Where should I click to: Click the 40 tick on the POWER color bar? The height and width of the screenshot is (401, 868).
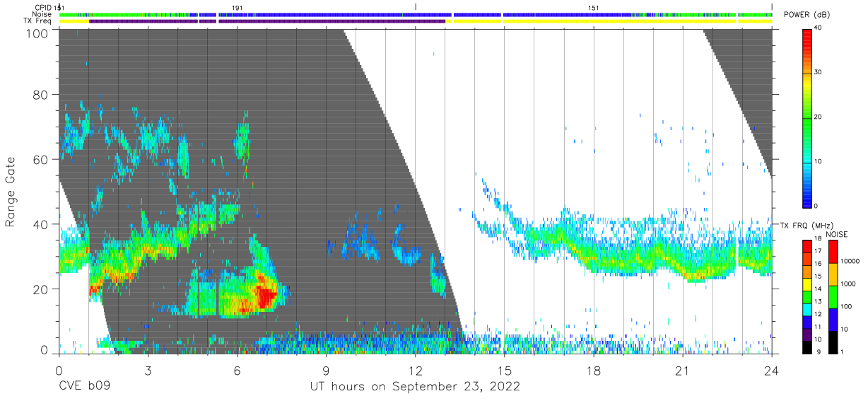tap(819, 28)
